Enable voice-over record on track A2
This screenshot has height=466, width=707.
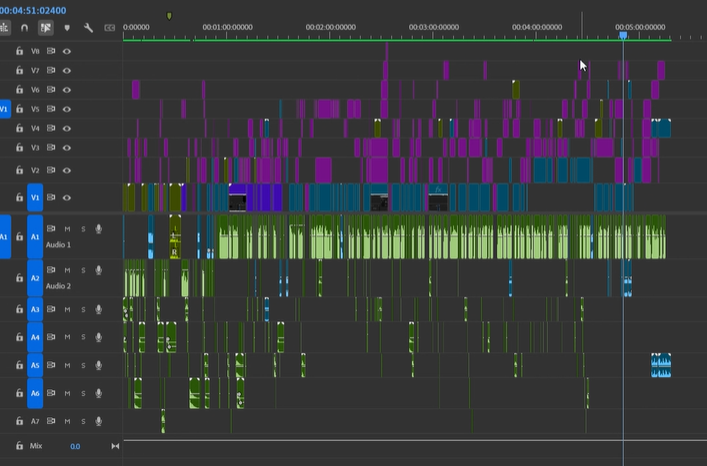point(98,270)
